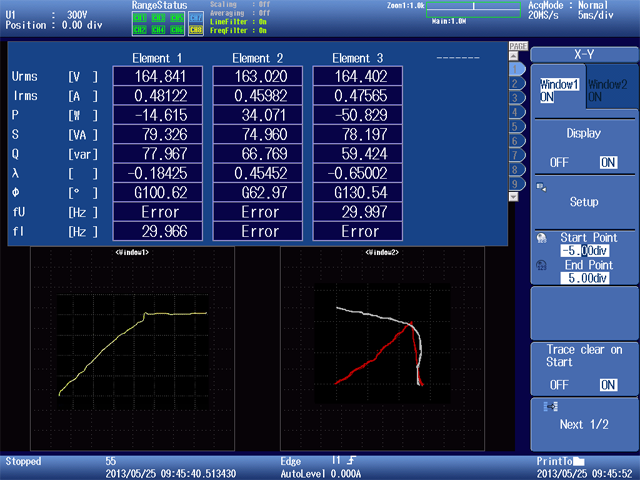Click CH2 range status indicator

click(140, 30)
